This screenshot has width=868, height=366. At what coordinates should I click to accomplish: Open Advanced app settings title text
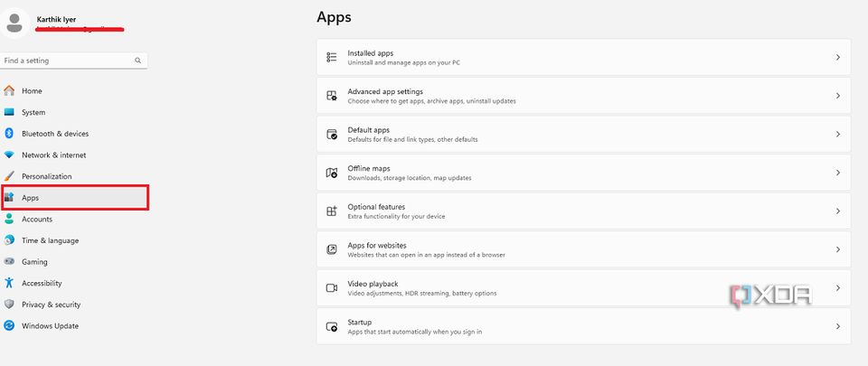385,92
